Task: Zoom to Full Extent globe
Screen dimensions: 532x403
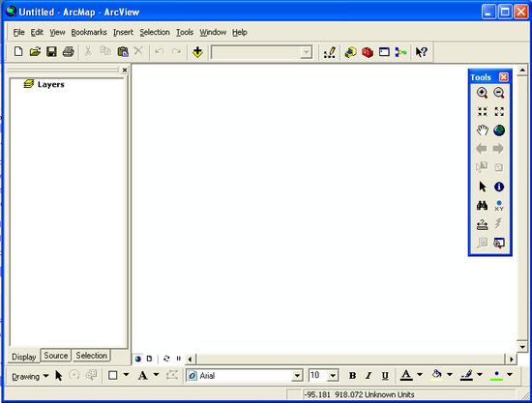Action: point(499,130)
